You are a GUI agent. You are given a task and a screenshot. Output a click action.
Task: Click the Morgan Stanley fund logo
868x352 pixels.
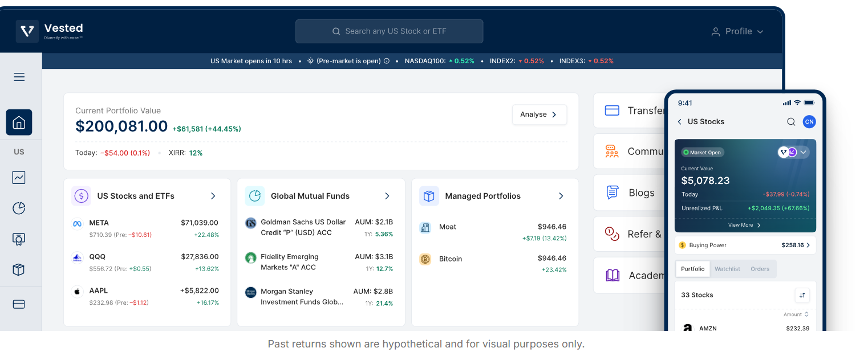(250, 293)
